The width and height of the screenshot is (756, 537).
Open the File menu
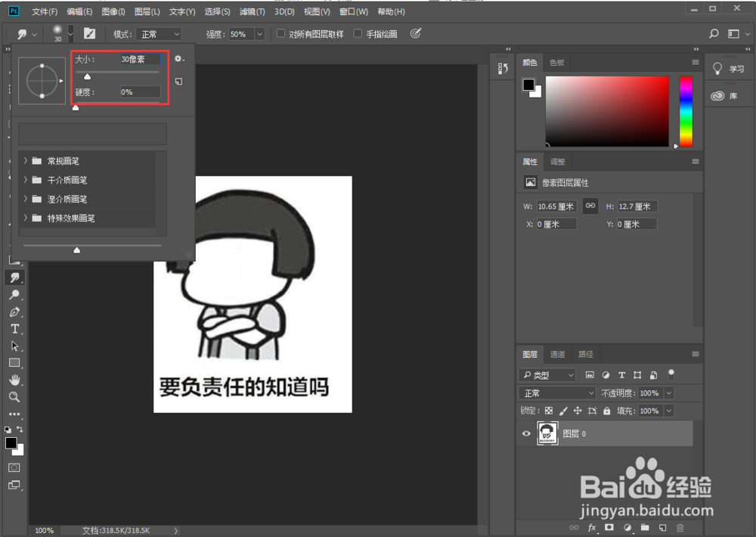point(45,11)
